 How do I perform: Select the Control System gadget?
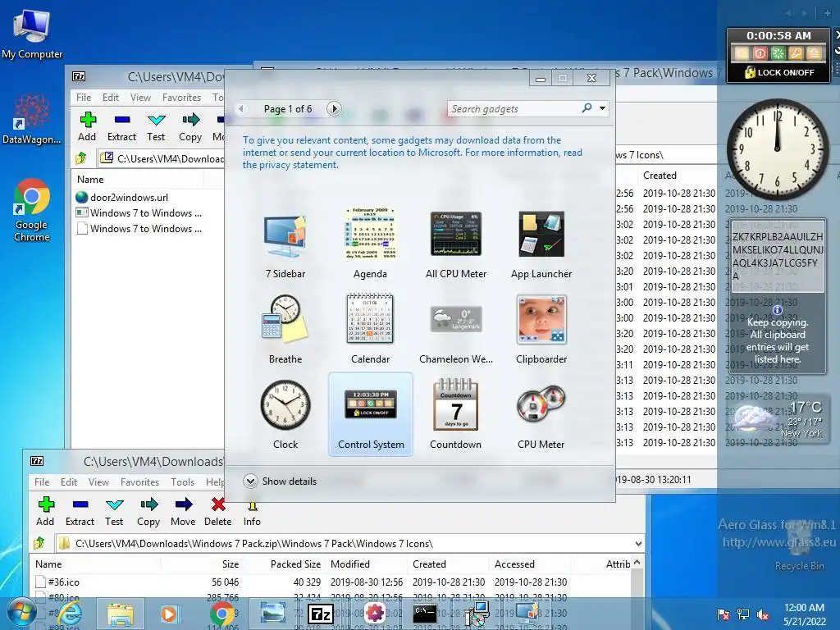click(371, 414)
